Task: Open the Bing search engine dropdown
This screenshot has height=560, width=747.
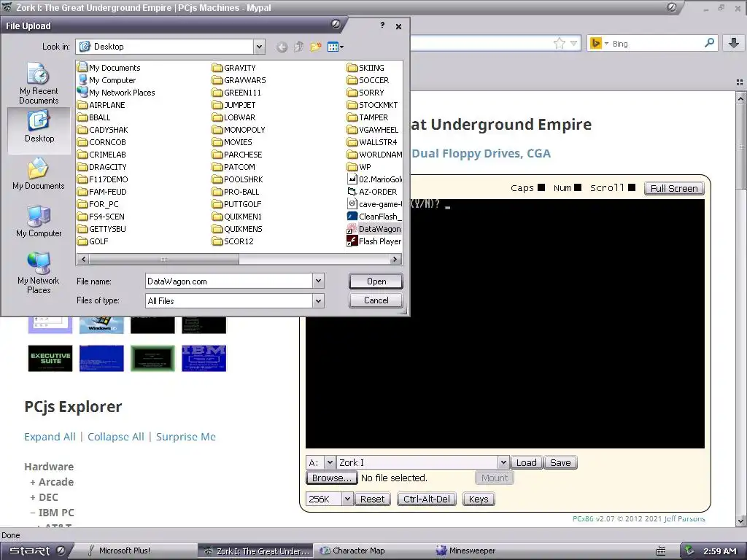Action: pos(606,43)
